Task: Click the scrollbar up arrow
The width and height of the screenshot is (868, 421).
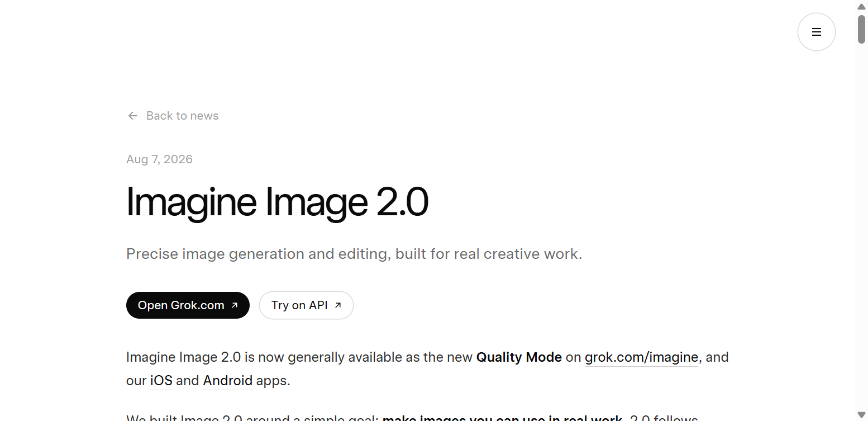Action: 861,7
